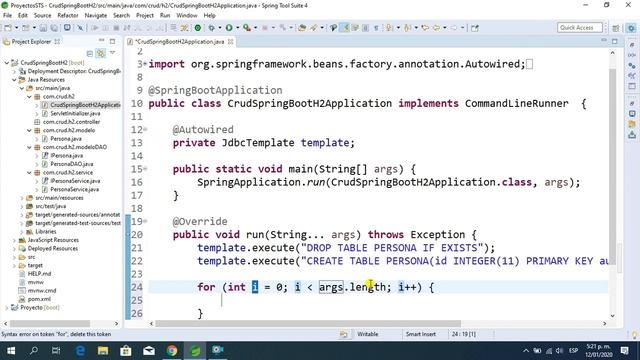The image size is (640, 360).
Task: Collapse the Java Resources node
Action: pyautogui.click(x=14, y=80)
